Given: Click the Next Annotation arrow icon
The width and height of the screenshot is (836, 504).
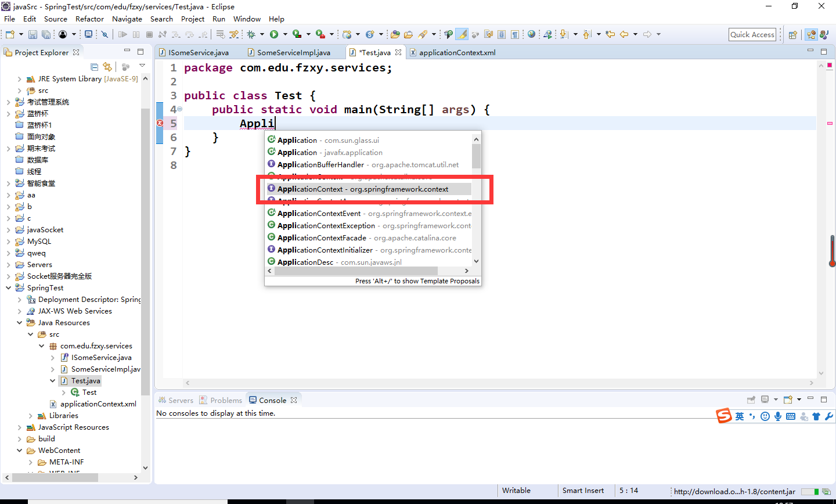Looking at the screenshot, I should [x=564, y=35].
